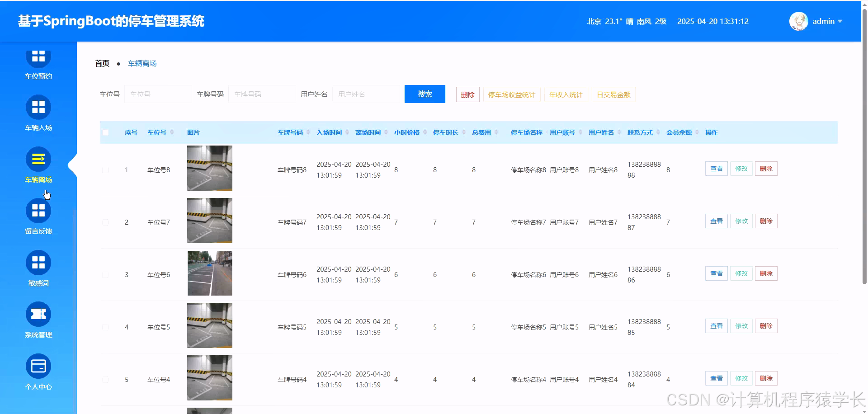
Task: Click 首页 in the breadcrumb
Action: 102,63
